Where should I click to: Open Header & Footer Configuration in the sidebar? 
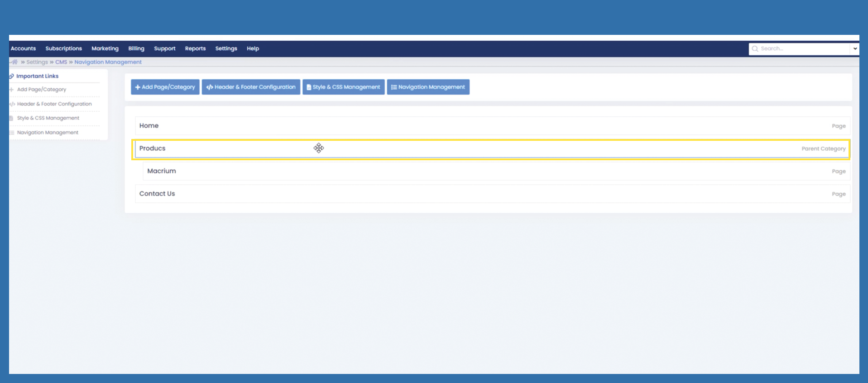point(54,104)
